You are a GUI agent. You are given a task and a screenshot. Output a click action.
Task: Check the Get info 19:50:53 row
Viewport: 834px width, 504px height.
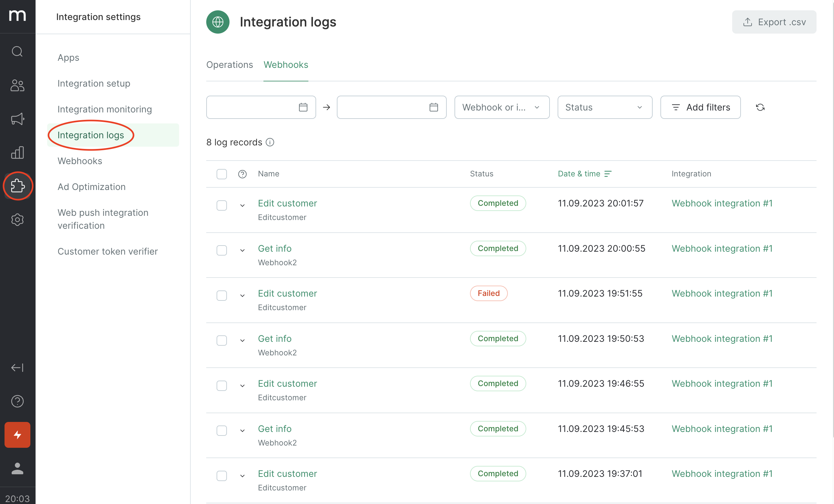click(x=222, y=340)
